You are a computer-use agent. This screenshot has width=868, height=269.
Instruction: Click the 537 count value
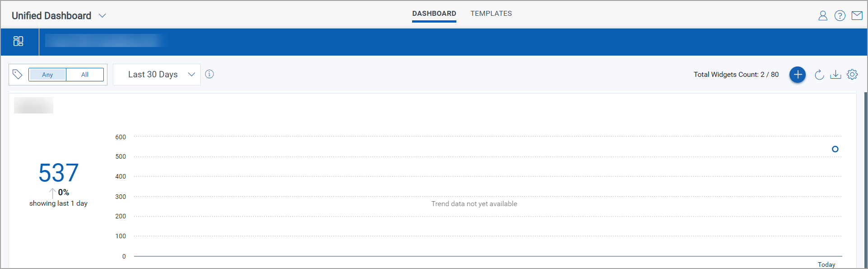[x=59, y=173]
